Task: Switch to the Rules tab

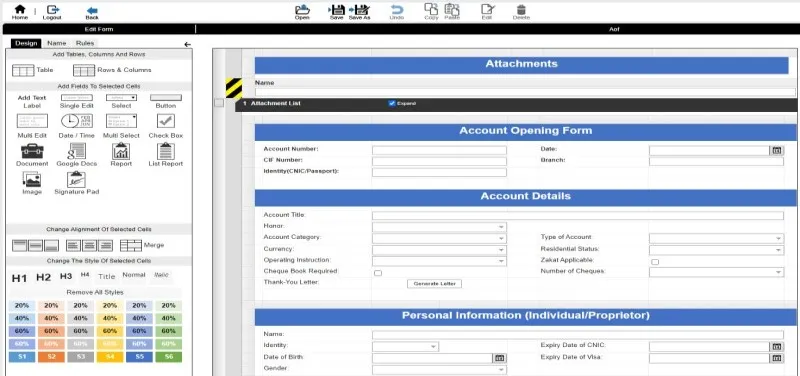Action: (x=85, y=43)
